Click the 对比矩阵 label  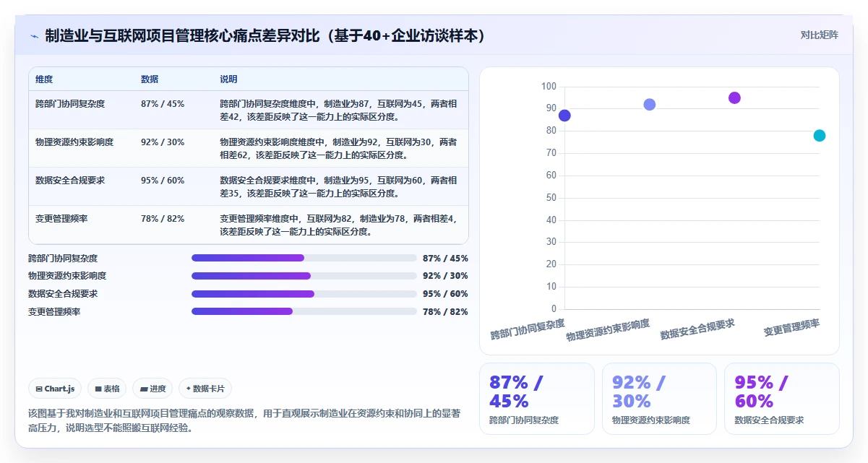820,35
